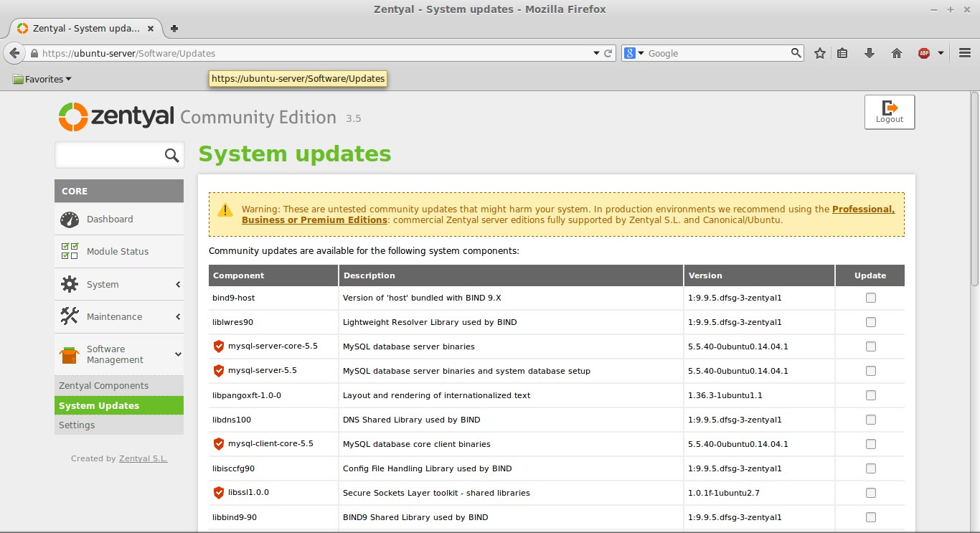
Task: Click the Module Status sidebar icon
Action: pyautogui.click(x=69, y=251)
